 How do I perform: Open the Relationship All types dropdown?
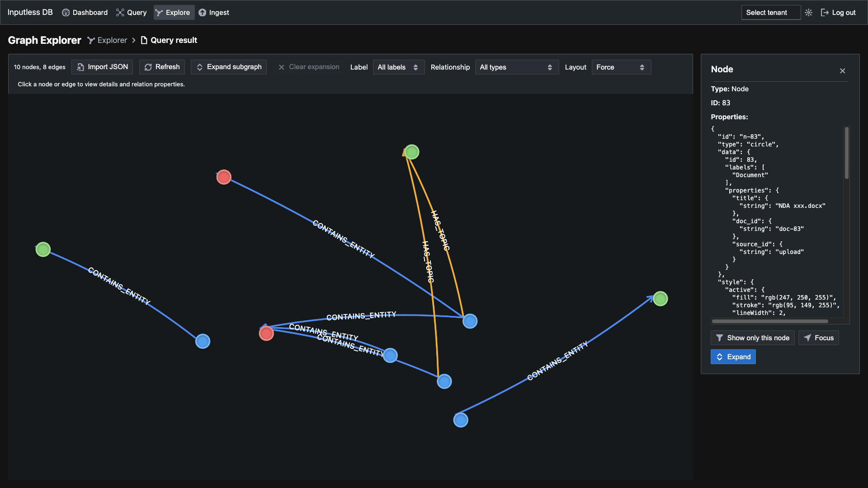coord(517,67)
